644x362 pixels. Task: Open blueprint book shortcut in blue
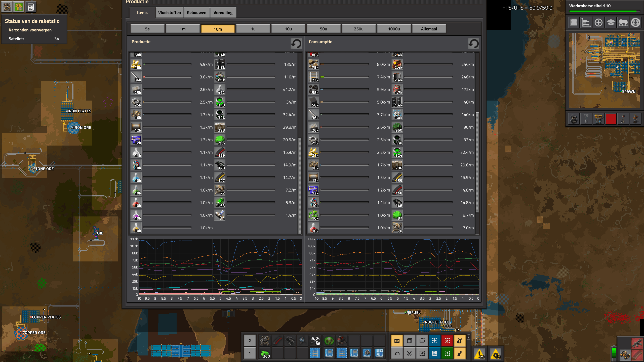(435, 353)
